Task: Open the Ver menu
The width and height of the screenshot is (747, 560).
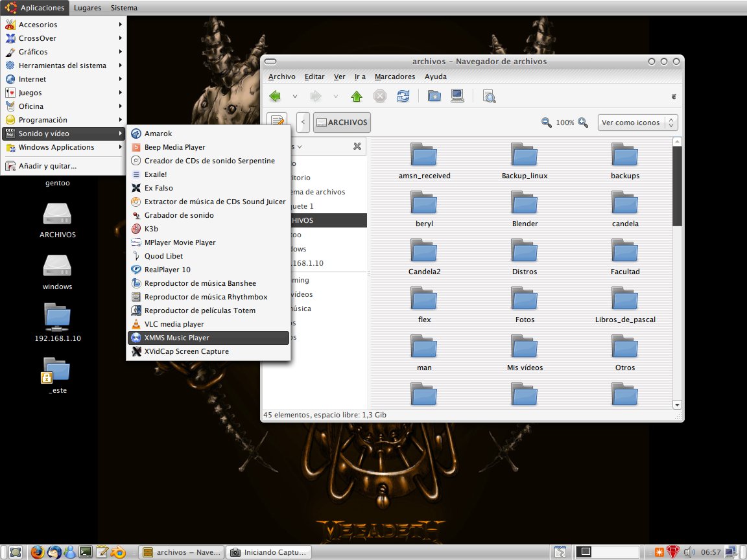Action: click(x=339, y=76)
